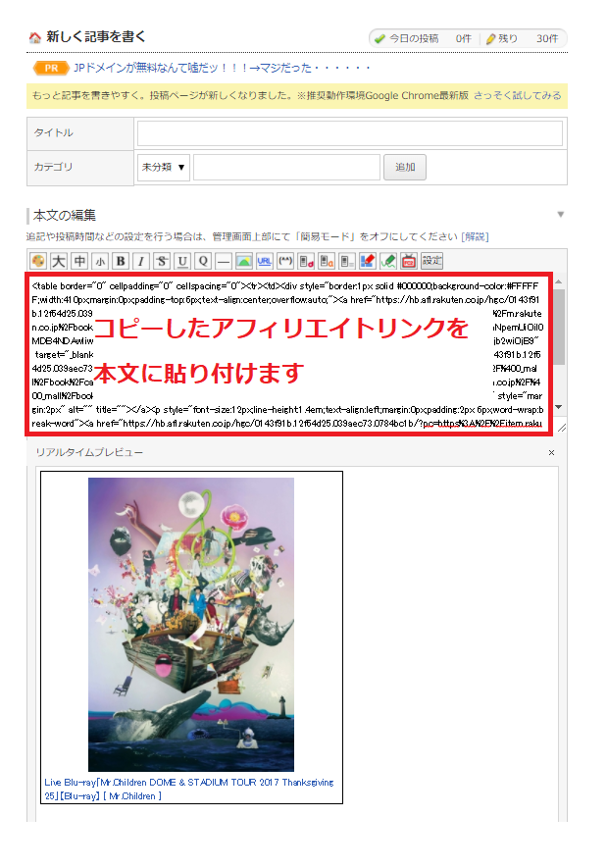Open the color palette tool
The height and width of the screenshot is (868, 607).
click(38, 261)
